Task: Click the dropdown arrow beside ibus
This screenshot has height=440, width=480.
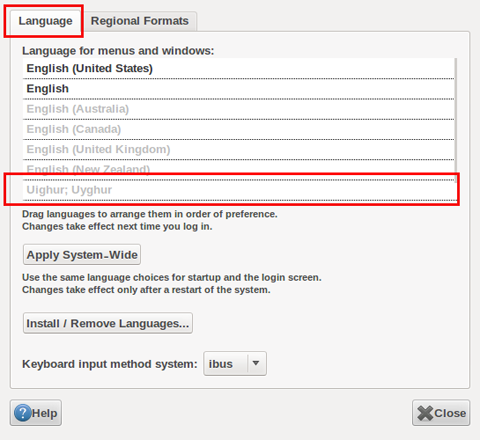Action: [x=256, y=363]
